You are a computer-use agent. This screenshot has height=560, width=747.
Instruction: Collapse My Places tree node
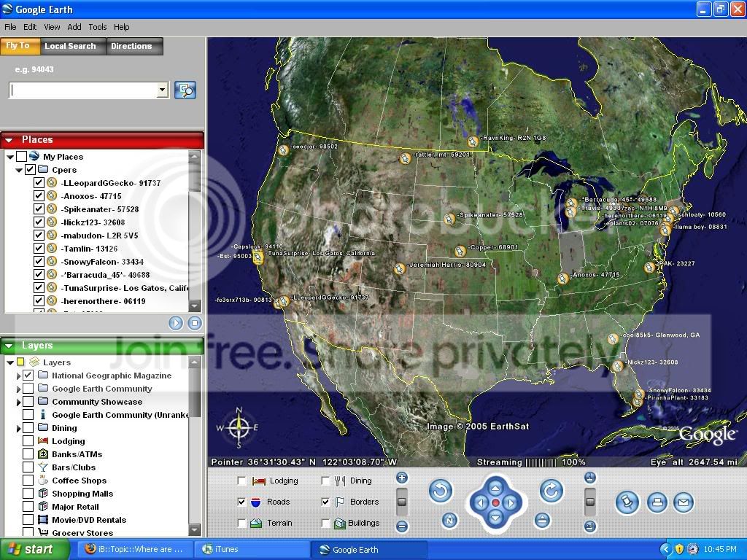coord(10,157)
